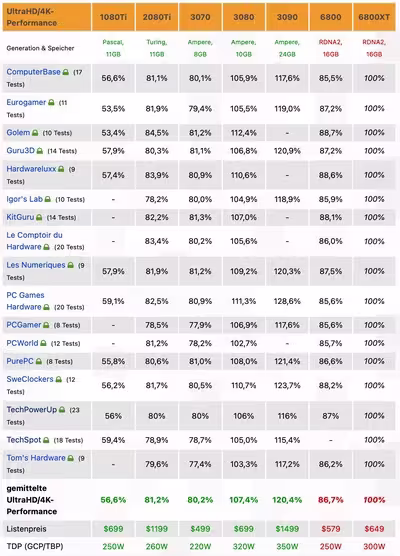Click the lock icon beside Guru3D
This screenshot has width=400, height=556.
(40, 151)
